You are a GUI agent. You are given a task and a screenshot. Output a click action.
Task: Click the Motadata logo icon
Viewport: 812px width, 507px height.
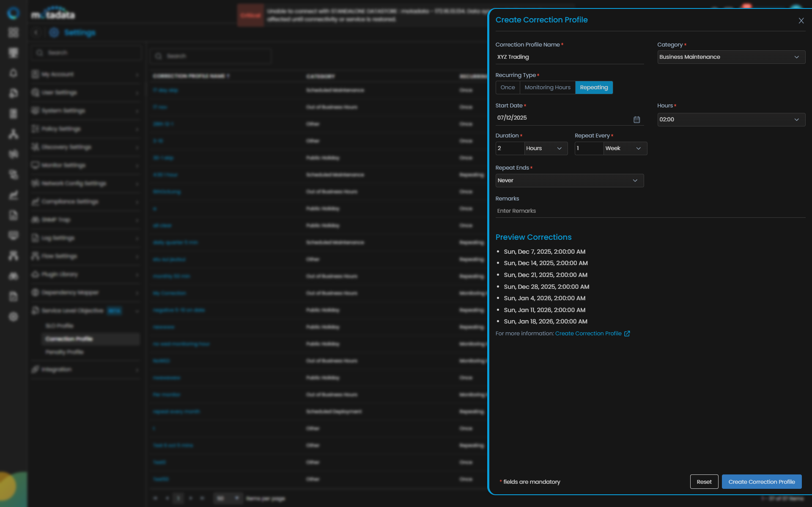tap(14, 13)
